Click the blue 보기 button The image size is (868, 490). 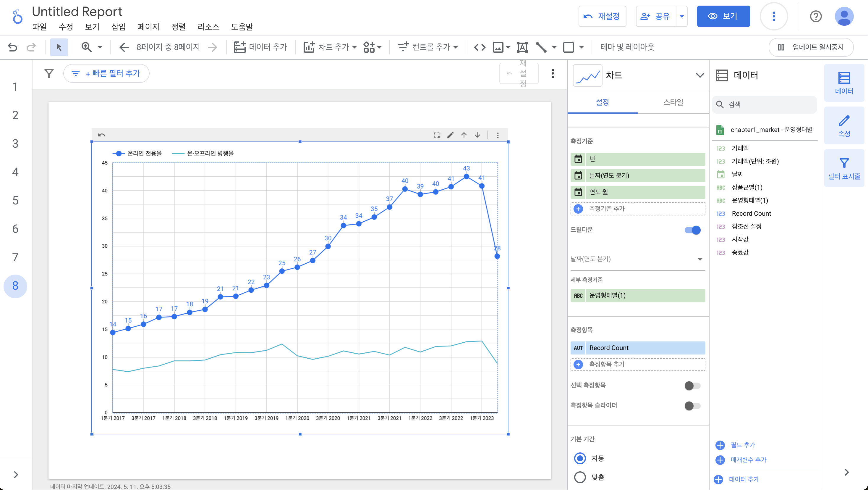[723, 16]
